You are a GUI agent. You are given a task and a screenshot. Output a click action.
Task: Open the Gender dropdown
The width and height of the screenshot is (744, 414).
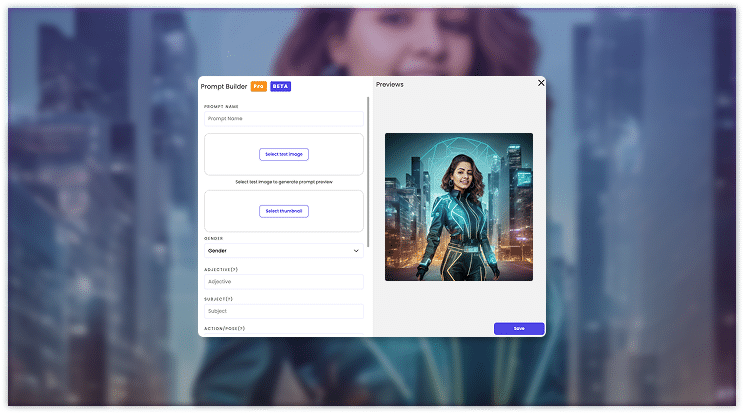(x=284, y=251)
